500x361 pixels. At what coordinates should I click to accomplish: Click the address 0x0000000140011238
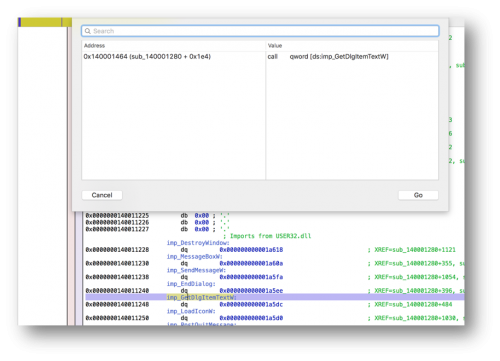[117, 277]
